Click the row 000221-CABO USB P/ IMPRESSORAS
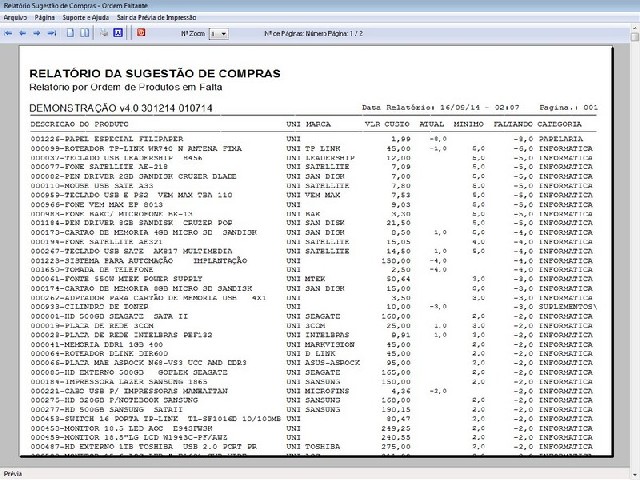 pyautogui.click(x=312, y=391)
